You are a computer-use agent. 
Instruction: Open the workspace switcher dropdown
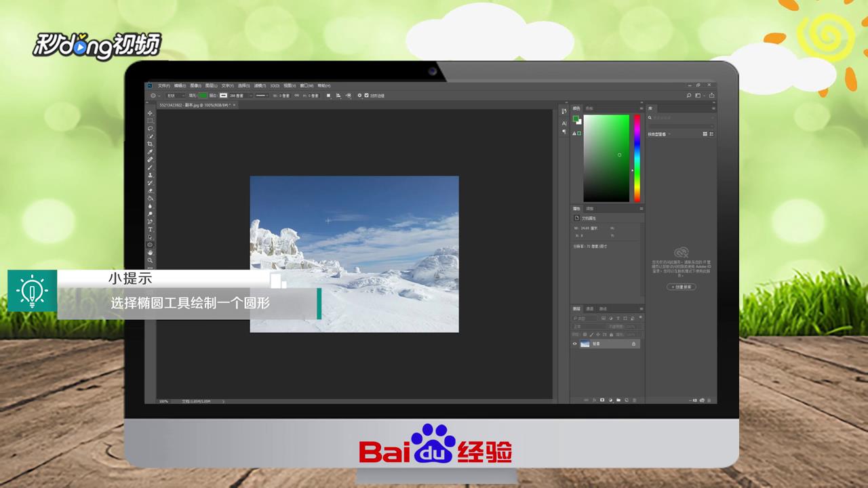tap(700, 96)
